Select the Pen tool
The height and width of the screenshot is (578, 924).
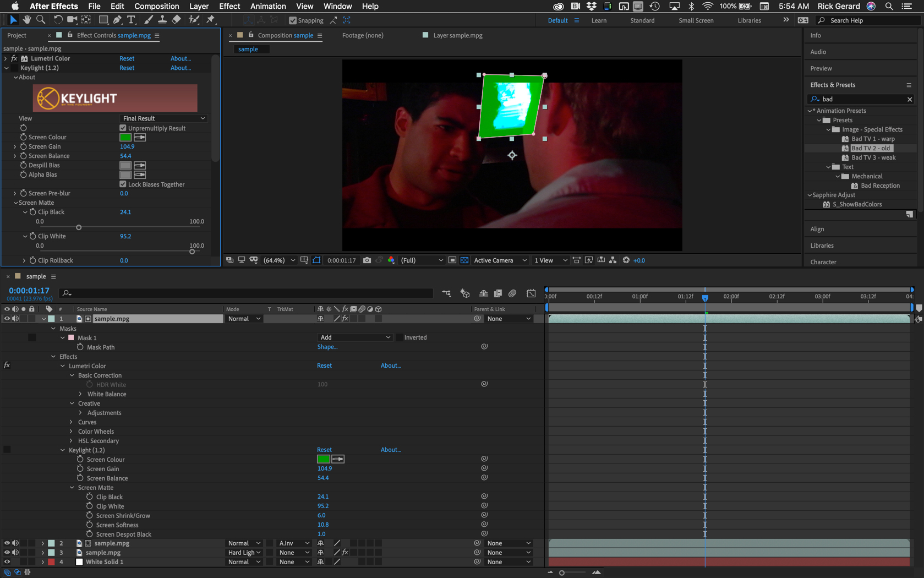(117, 20)
